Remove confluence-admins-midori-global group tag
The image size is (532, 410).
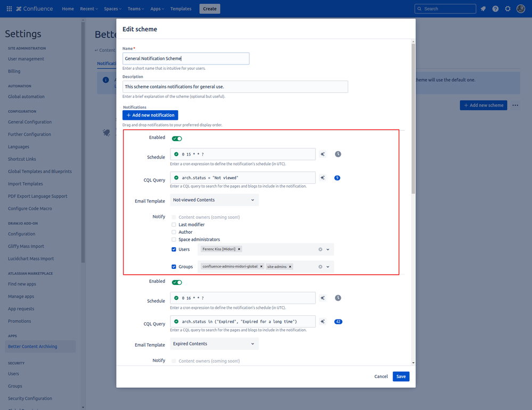261,267
